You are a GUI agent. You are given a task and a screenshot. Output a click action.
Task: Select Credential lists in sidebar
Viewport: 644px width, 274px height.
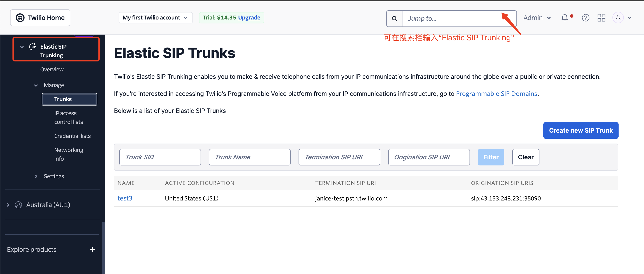72,136
